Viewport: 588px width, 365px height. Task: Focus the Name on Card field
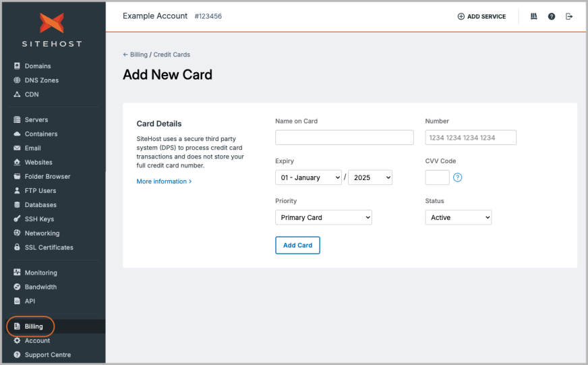(344, 138)
